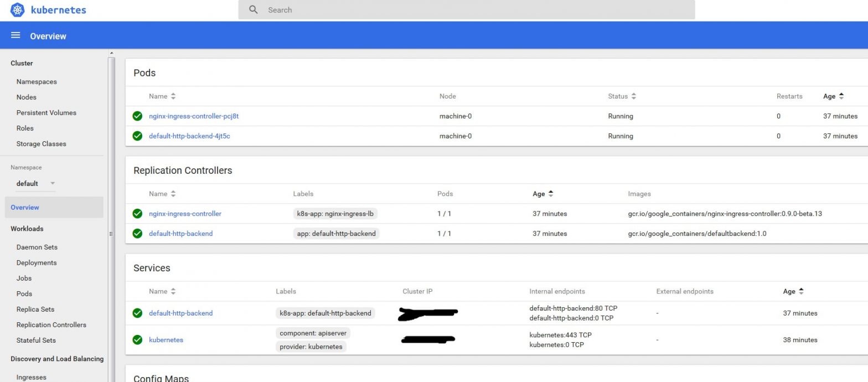868x382 pixels.
Task: Open default-http-backend-4jt5c pod link
Action: [x=189, y=136]
